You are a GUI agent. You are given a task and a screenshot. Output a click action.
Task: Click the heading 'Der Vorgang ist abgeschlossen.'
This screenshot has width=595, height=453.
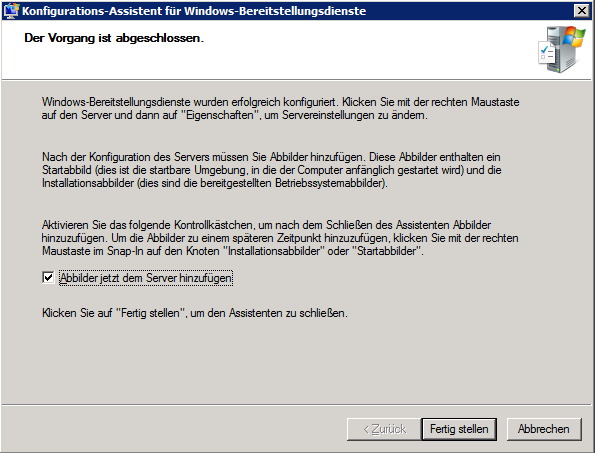(x=114, y=38)
